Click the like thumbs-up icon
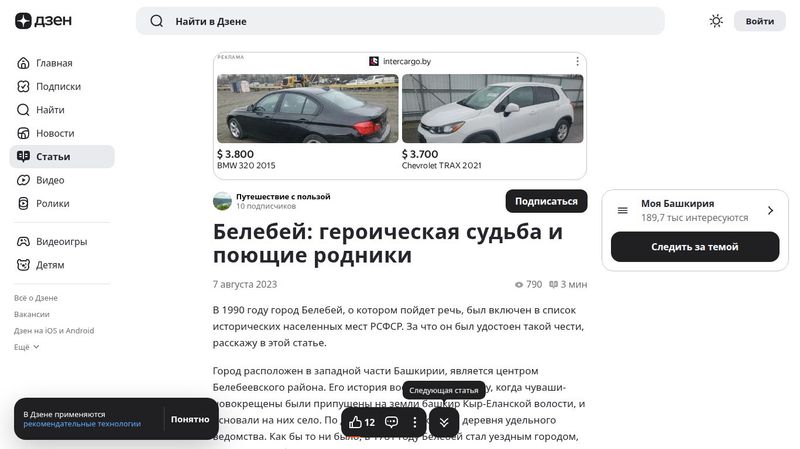This screenshot has height=449, width=800. pos(356,422)
